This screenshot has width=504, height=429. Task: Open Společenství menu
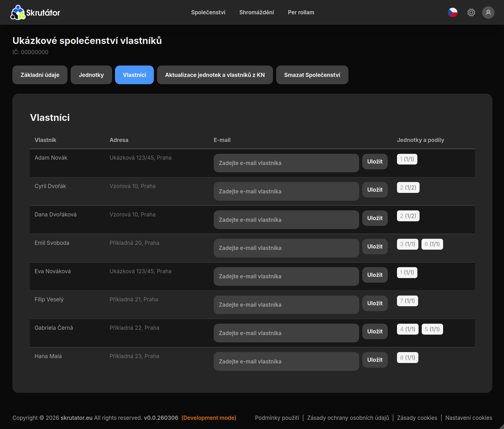pyautogui.click(x=208, y=12)
